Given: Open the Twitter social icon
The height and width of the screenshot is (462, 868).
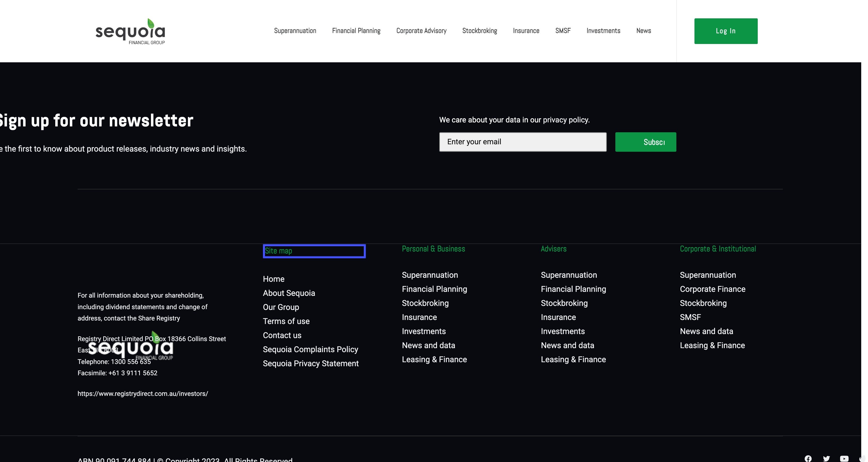Looking at the screenshot, I should [826, 458].
